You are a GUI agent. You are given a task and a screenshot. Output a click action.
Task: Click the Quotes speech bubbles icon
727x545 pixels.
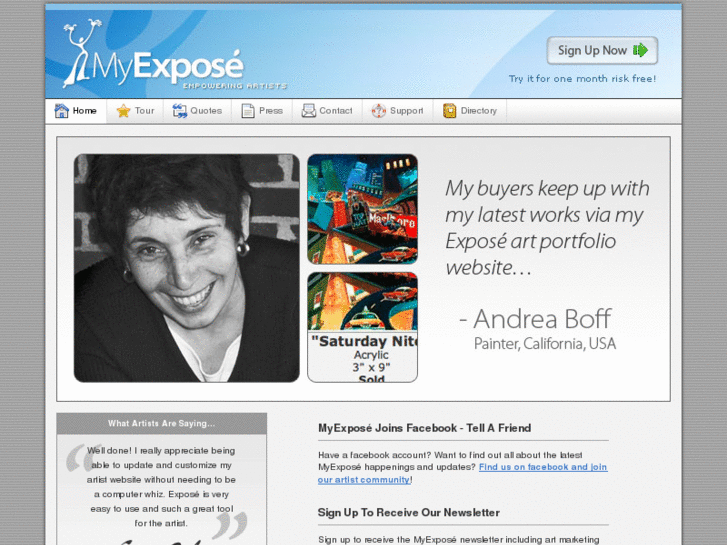pos(180,111)
